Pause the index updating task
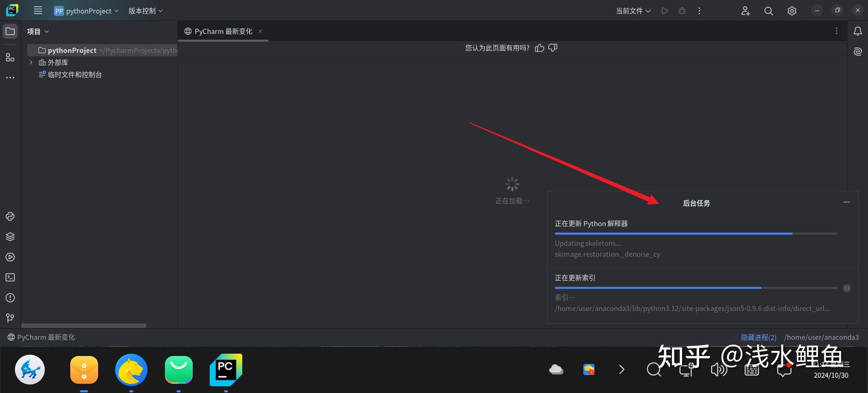The image size is (868, 393). pos(847,288)
